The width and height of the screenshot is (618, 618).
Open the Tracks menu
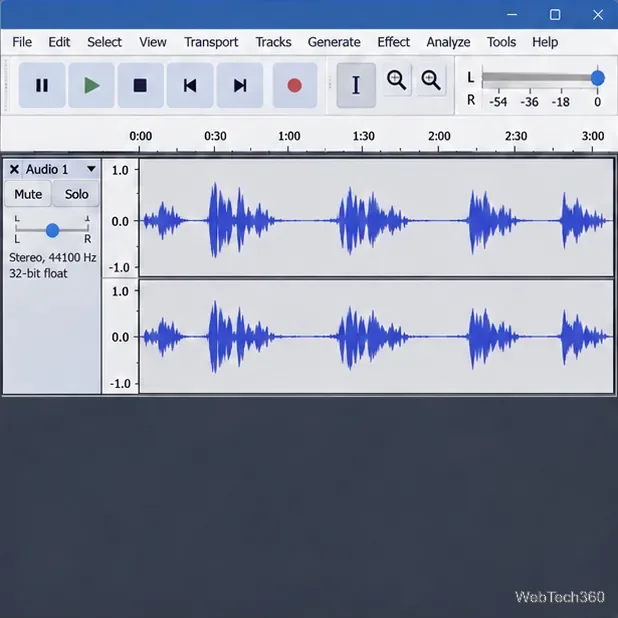click(274, 42)
